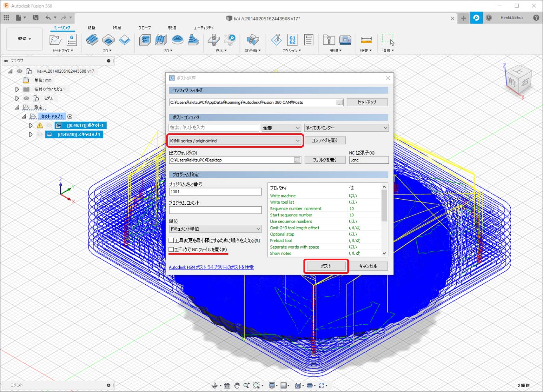Select the measure ruler icon in 検査
The image size is (543, 392).
coord(366,40)
